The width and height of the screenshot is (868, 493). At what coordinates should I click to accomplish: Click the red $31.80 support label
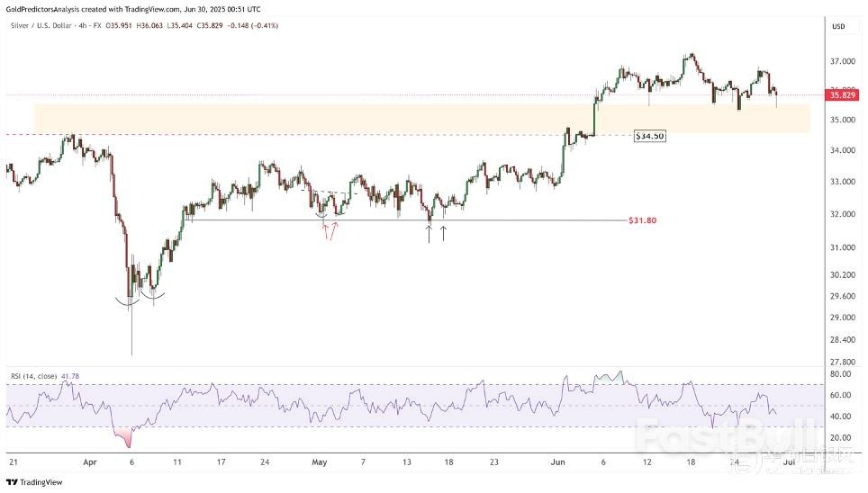point(644,220)
